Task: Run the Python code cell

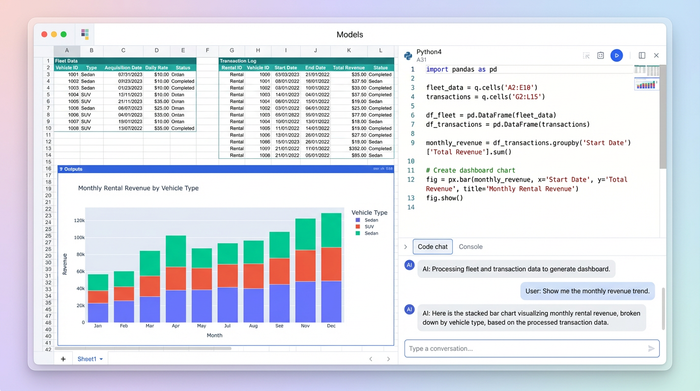Action: (617, 55)
